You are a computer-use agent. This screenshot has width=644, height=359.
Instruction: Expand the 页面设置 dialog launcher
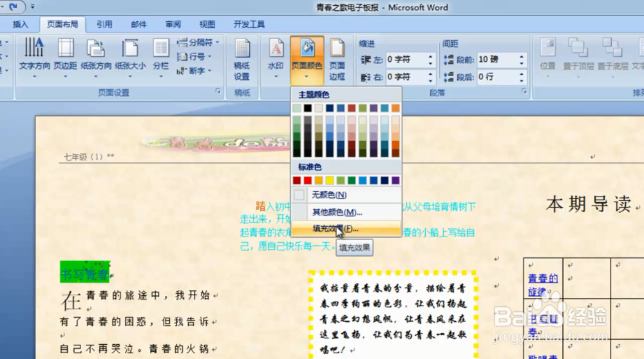pyautogui.click(x=218, y=92)
